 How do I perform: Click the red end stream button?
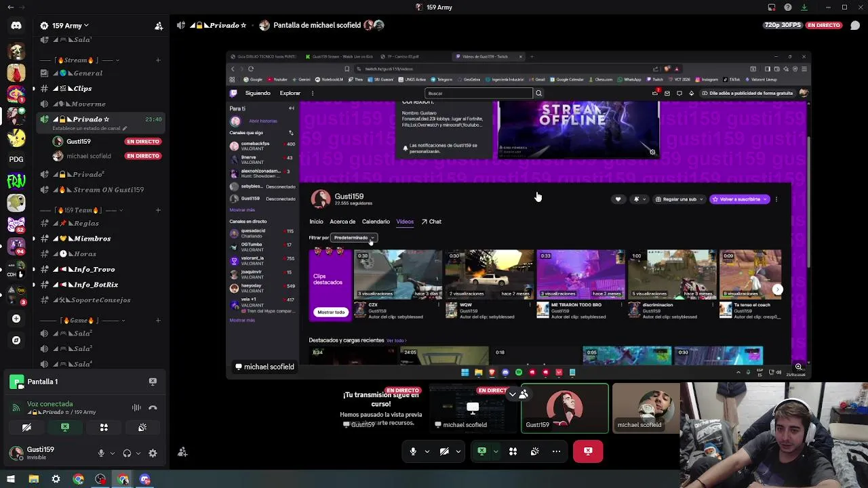click(588, 451)
